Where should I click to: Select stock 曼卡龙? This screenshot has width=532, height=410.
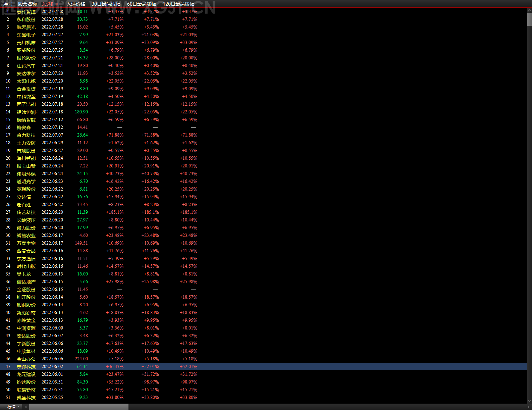24,274
